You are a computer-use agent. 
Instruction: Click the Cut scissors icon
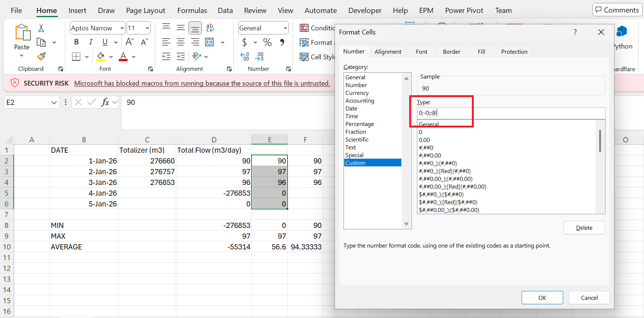point(41,28)
